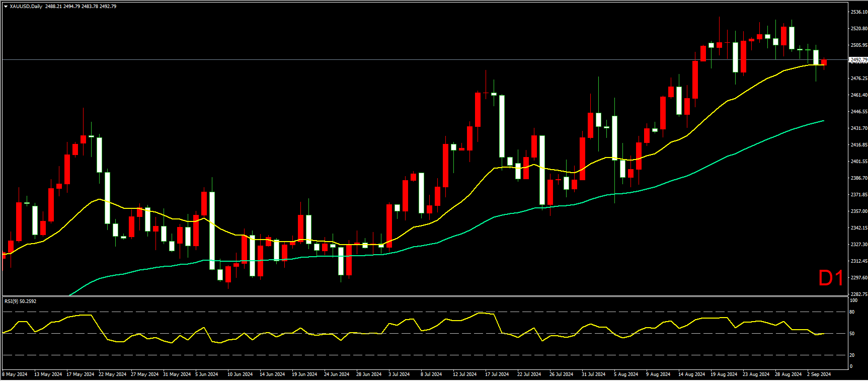
Task: Click date label 13 May 2024
Action: pos(48,374)
